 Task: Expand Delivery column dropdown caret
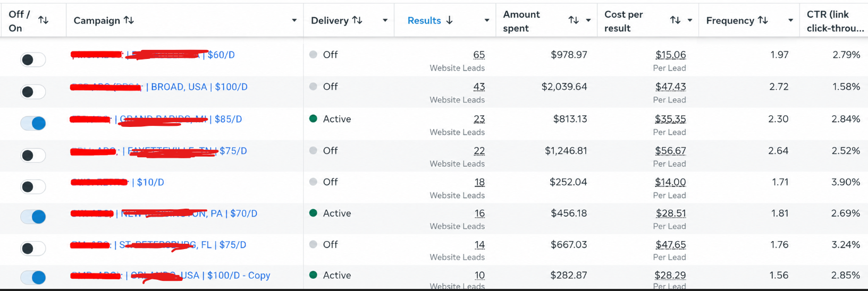385,21
